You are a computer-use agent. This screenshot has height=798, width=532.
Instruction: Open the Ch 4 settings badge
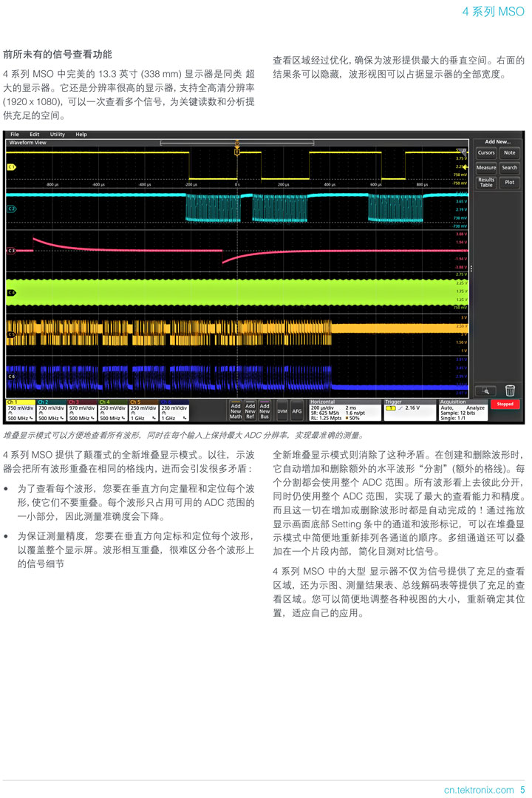tap(112, 410)
